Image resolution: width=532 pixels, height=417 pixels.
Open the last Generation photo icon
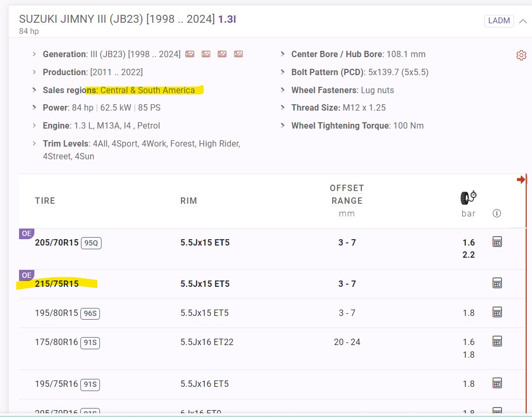pyautogui.click(x=239, y=54)
